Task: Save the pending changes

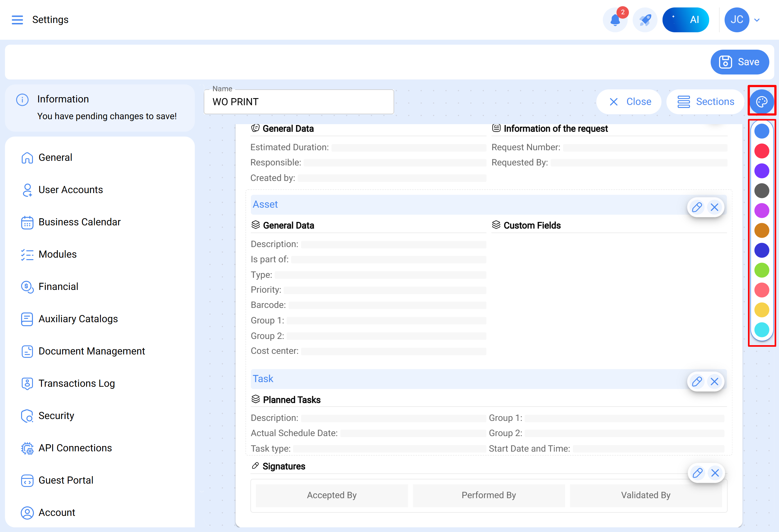Action: (740, 62)
